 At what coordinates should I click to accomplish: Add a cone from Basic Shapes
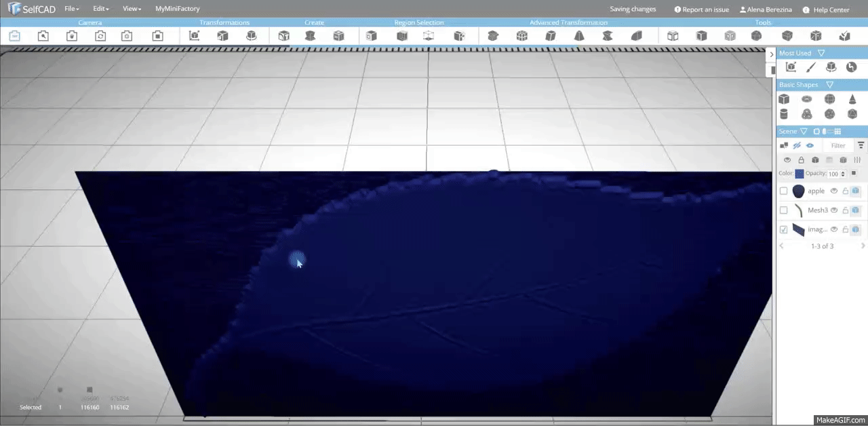coord(852,99)
